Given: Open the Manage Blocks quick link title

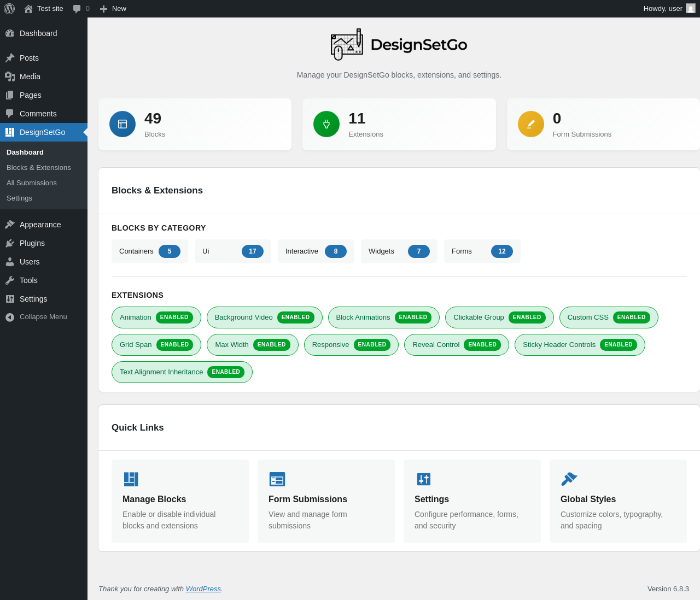Looking at the screenshot, I should pos(154,499).
